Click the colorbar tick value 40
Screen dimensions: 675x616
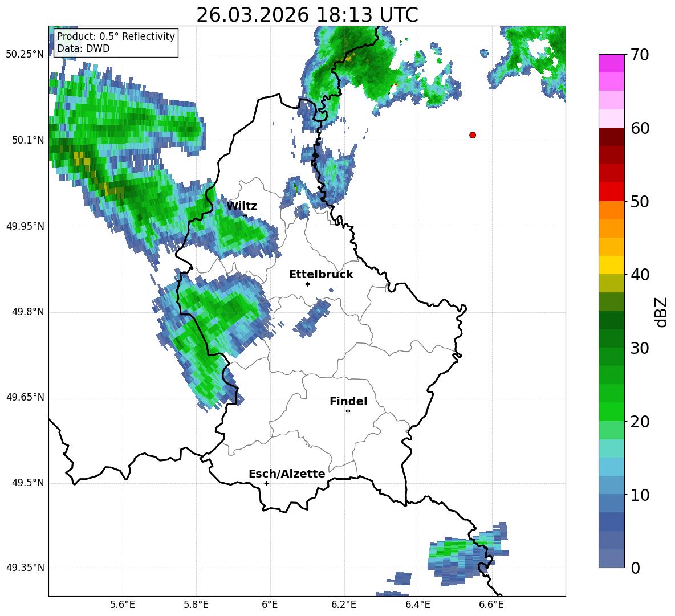click(640, 275)
